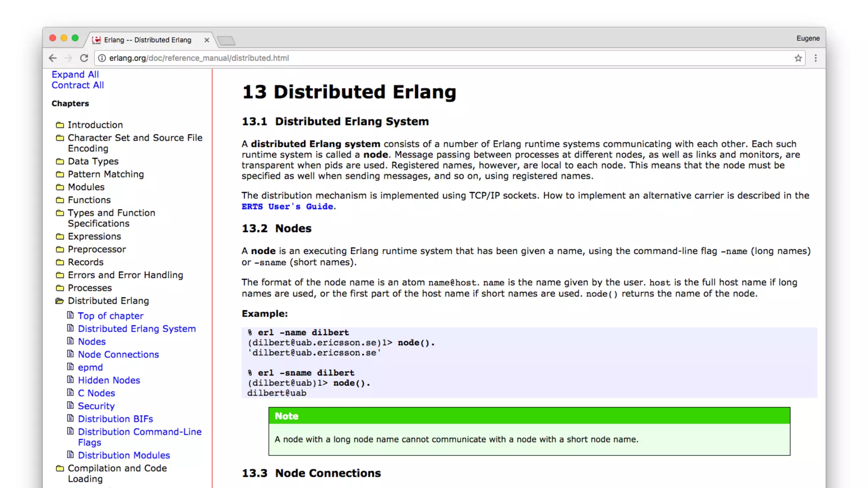
Task: Click the site information icon in address bar
Action: [102, 58]
